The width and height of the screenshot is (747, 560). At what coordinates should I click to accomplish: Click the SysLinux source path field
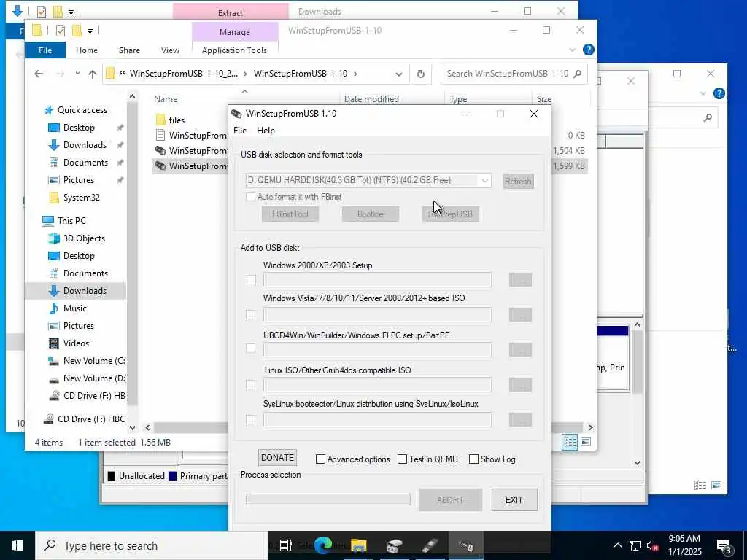coord(377,419)
